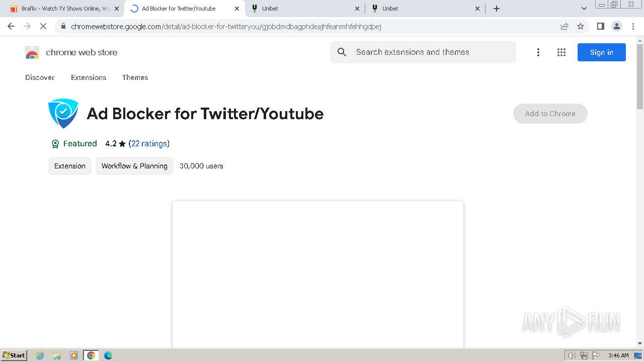Click the 3:46 AM system clock
This screenshot has height=362, width=644.
click(x=618, y=355)
